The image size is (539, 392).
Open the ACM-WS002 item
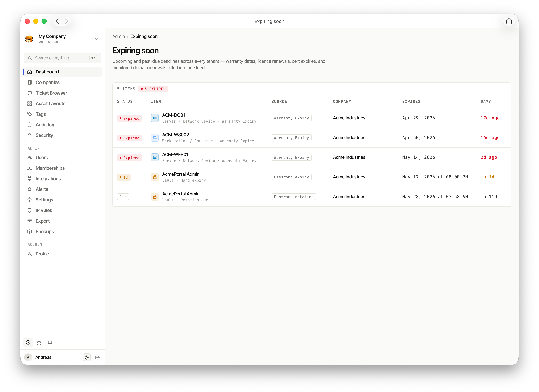click(176, 135)
